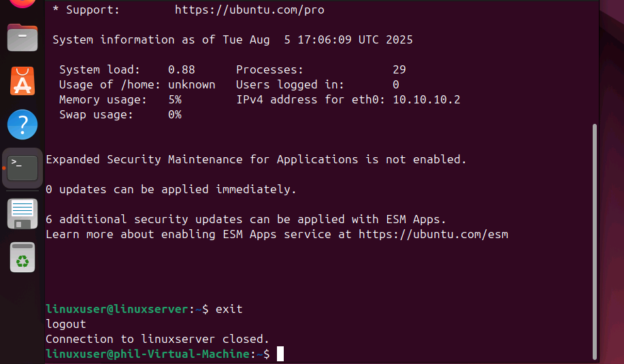Viewport: 624px width, 364px height.
Task: Click the IPv4 address 10.10.10.2
Action: 426,99
